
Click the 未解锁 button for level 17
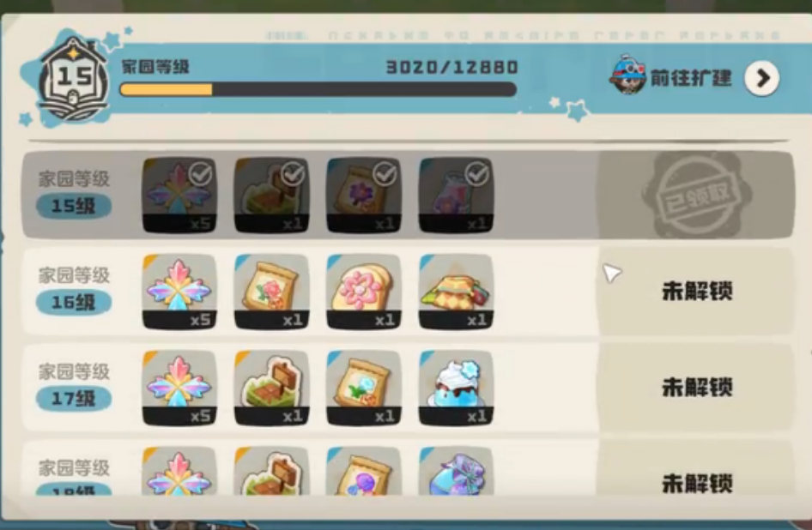(696, 388)
